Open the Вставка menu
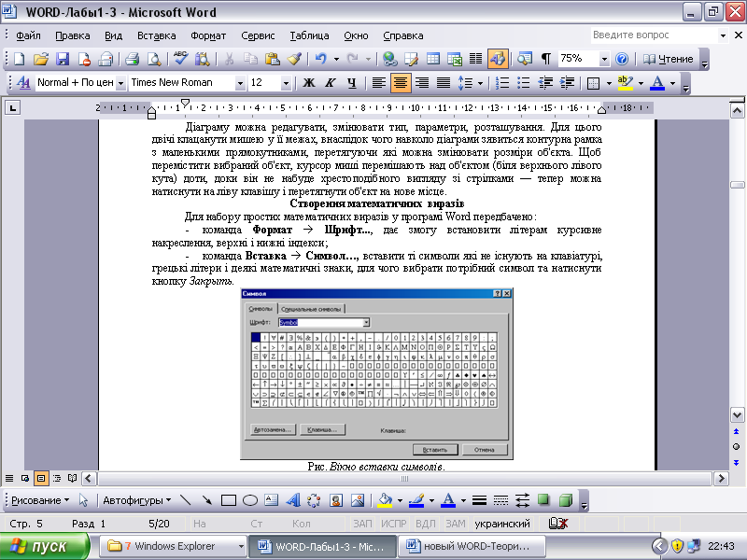Image resolution: width=747 pixels, height=560 pixels. coord(156,35)
